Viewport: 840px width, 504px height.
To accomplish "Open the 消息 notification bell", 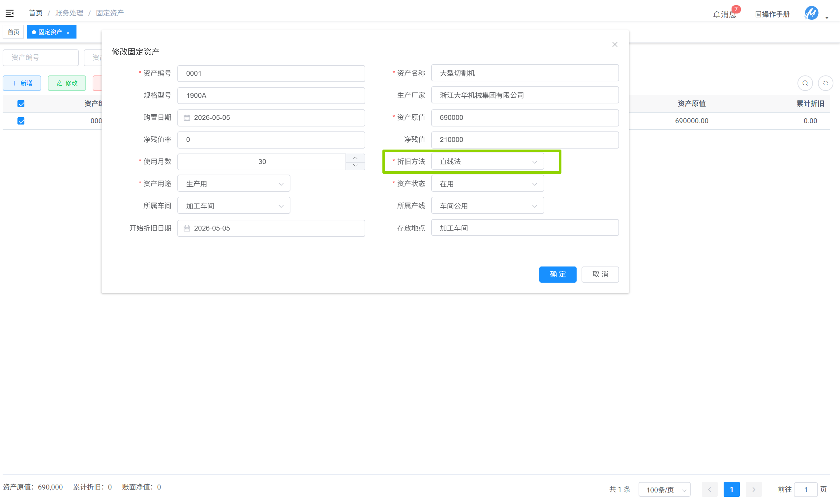I will coord(725,14).
